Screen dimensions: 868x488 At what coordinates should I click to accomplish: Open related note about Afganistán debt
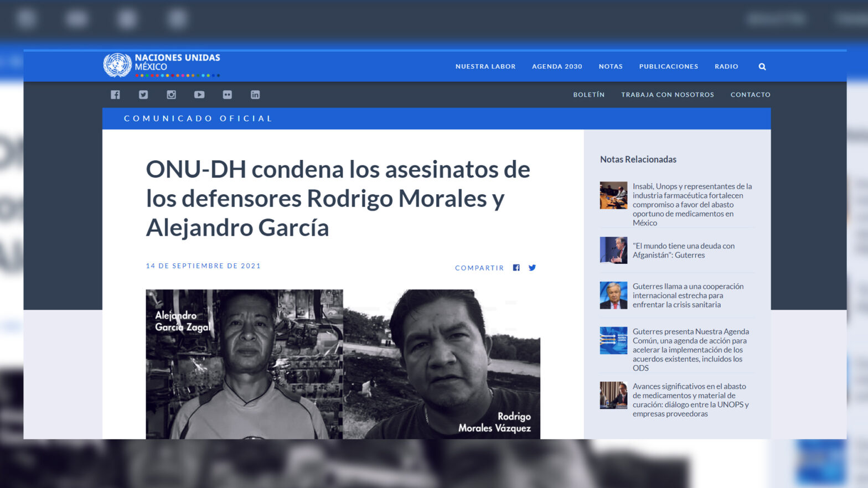point(684,251)
